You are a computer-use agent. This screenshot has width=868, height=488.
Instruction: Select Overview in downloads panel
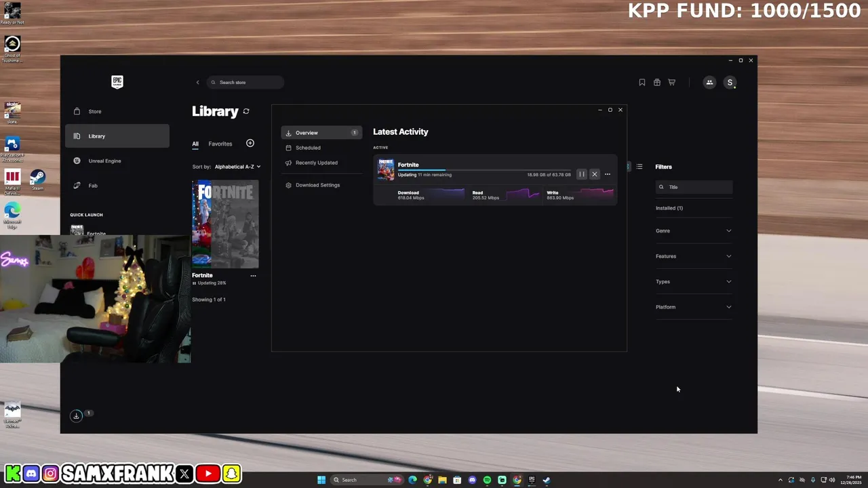pos(321,133)
